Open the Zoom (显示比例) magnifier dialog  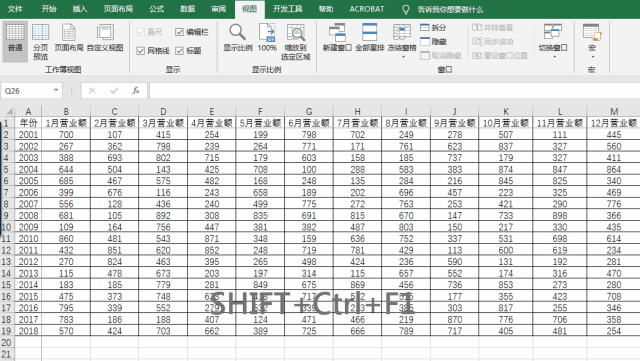(238, 38)
